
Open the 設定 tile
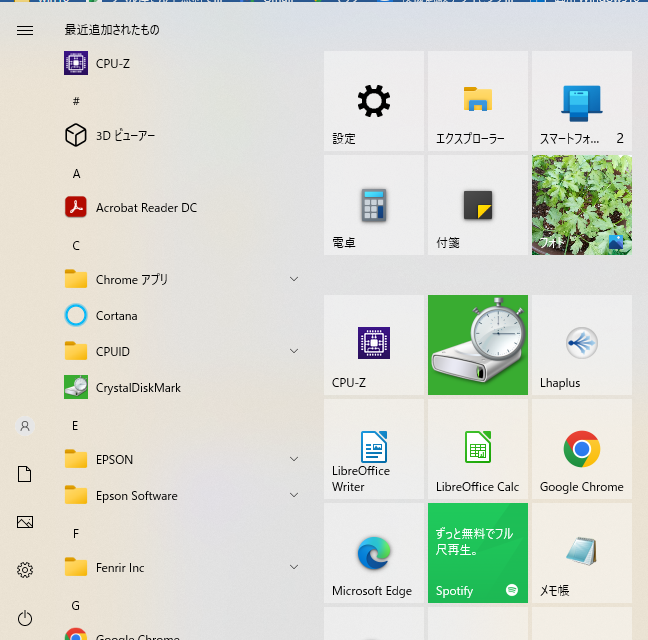[x=374, y=101]
